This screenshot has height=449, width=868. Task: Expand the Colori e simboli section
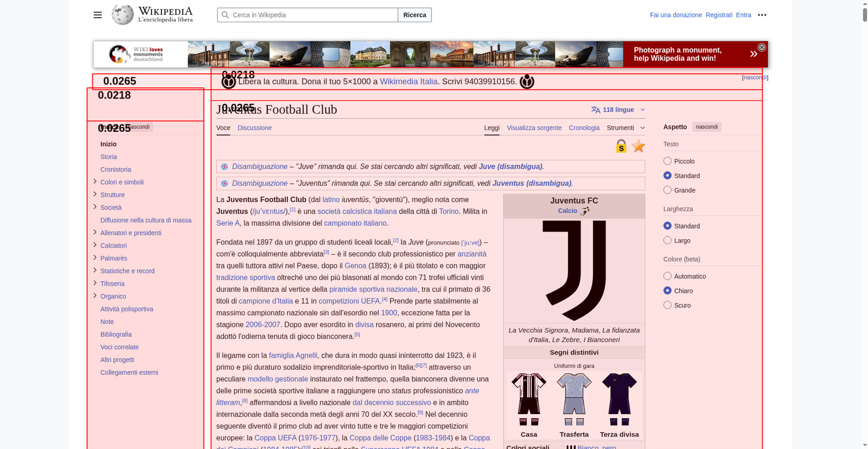[95, 182]
